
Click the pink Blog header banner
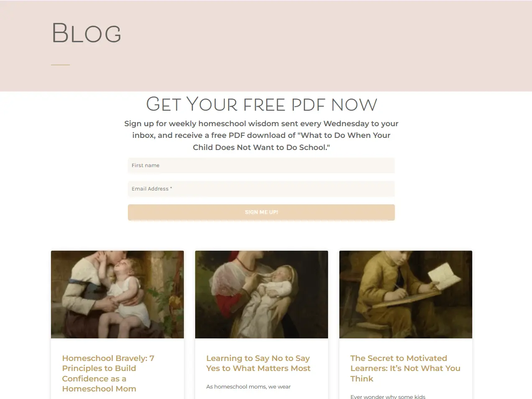(x=266, y=46)
